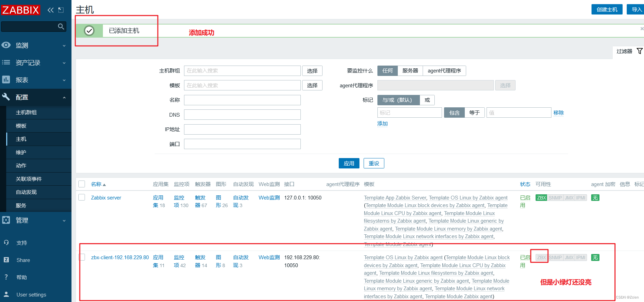Open 模板 submenu item
The width and height of the screenshot is (644, 302).
39,126
